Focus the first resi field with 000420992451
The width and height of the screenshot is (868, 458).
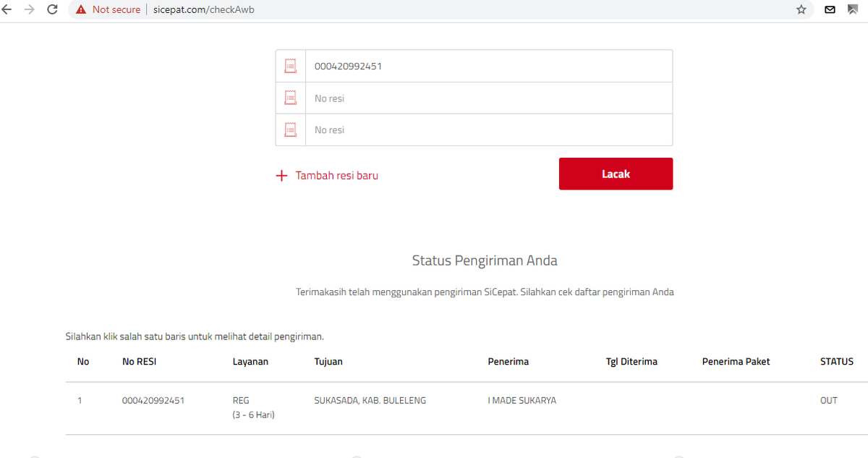tap(489, 66)
